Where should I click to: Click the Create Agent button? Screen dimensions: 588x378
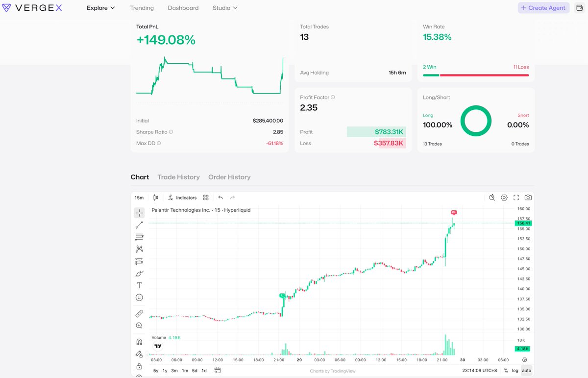[x=543, y=8]
